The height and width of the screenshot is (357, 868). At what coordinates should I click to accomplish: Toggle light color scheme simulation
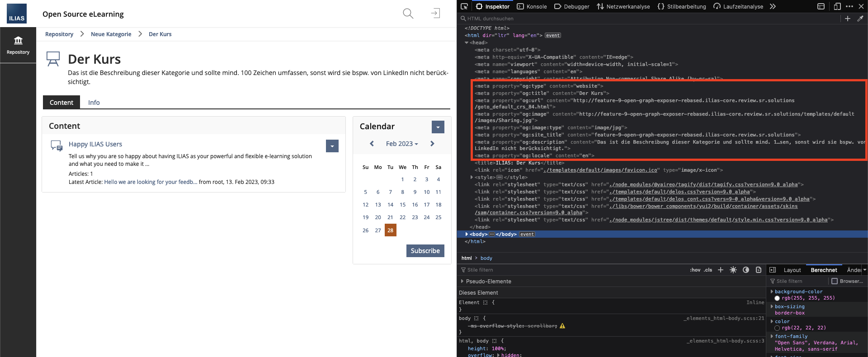point(733,270)
